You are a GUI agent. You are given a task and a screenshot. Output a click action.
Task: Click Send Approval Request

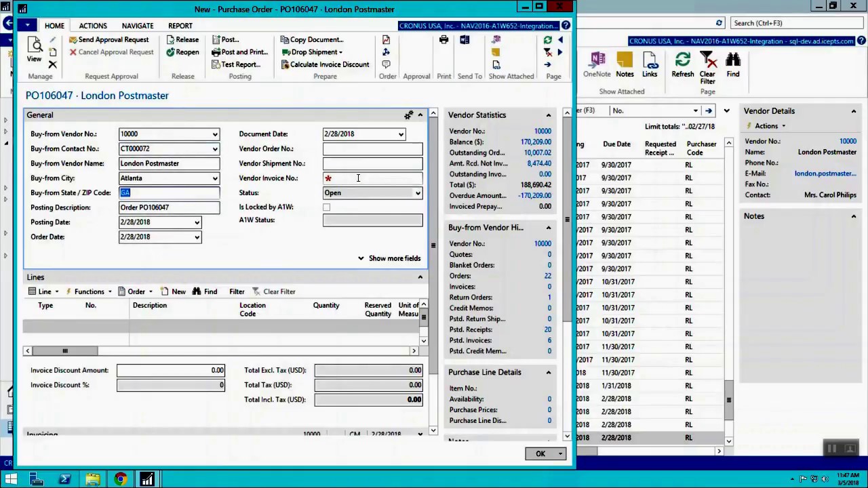click(x=108, y=40)
